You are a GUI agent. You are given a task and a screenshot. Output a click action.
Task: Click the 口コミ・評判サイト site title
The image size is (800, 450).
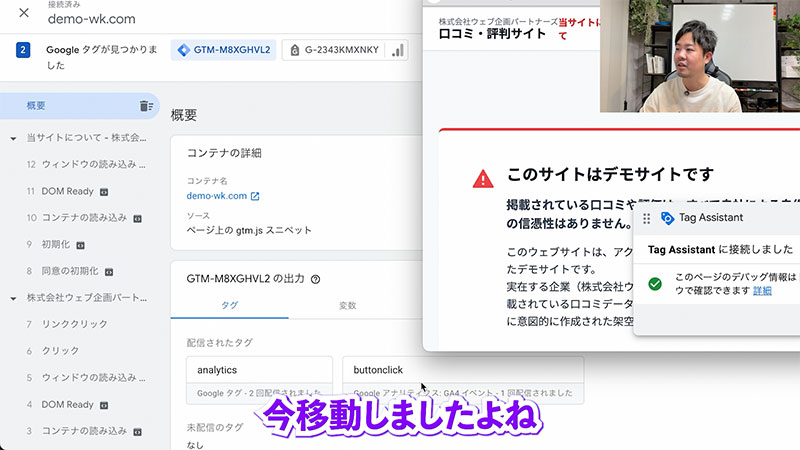click(492, 34)
